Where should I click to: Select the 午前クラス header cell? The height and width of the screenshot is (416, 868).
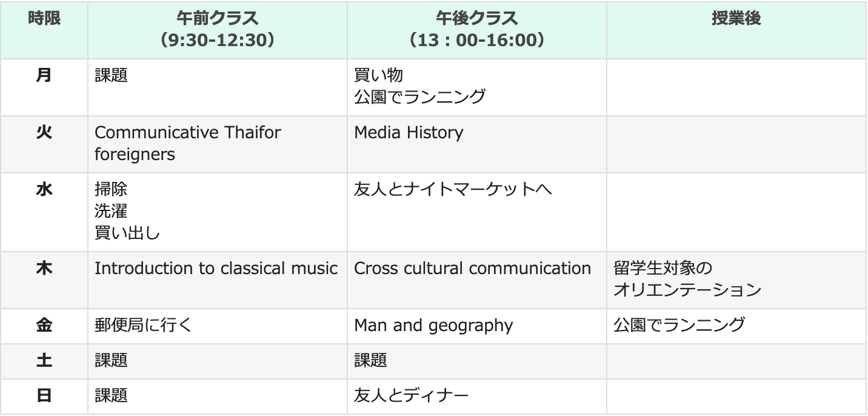click(x=218, y=29)
